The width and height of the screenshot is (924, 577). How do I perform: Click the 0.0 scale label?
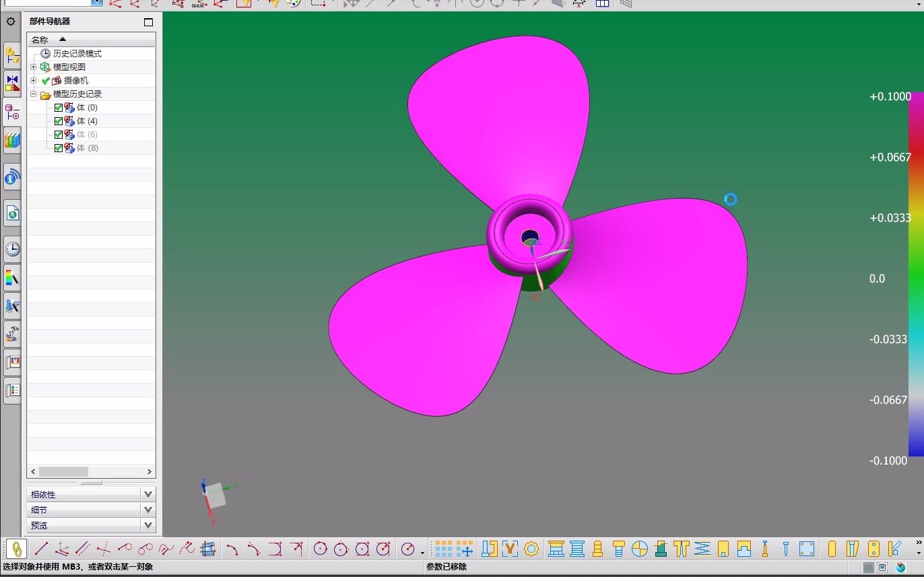point(878,279)
